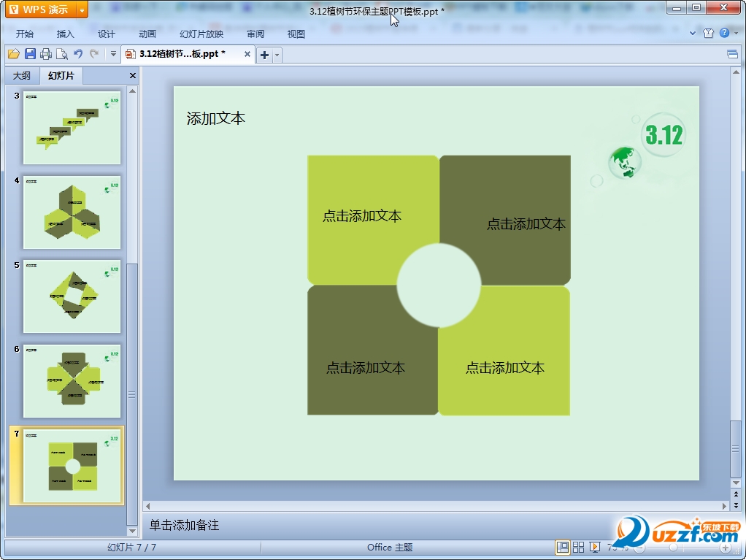Viewport: 746px width, 560px height.
Task: Click the 3.12 logo graphic on slide
Action: coord(664,134)
